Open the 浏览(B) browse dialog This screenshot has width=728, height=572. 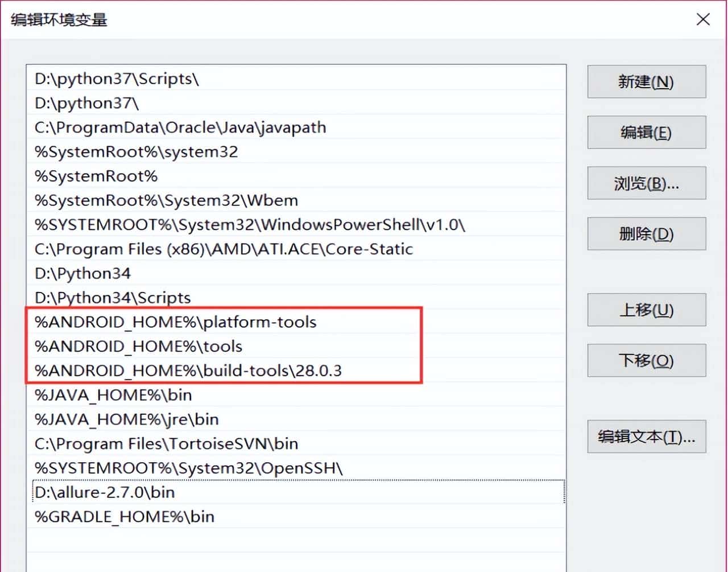pyautogui.click(x=646, y=183)
